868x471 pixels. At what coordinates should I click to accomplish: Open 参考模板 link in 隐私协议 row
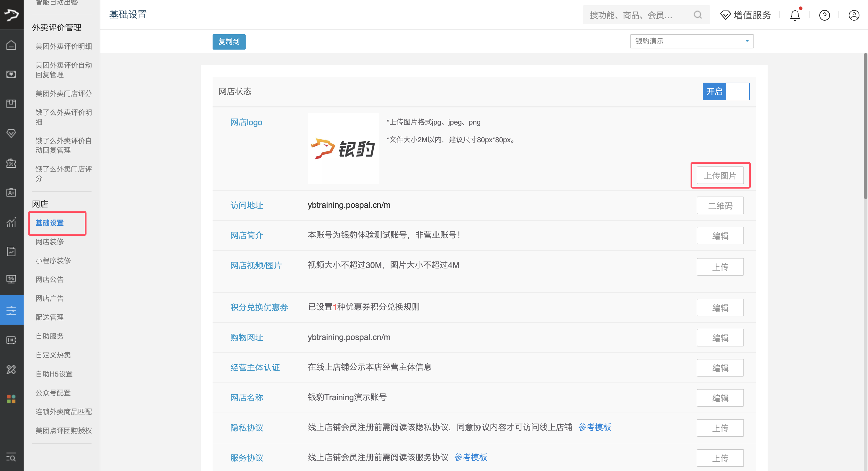click(594, 427)
